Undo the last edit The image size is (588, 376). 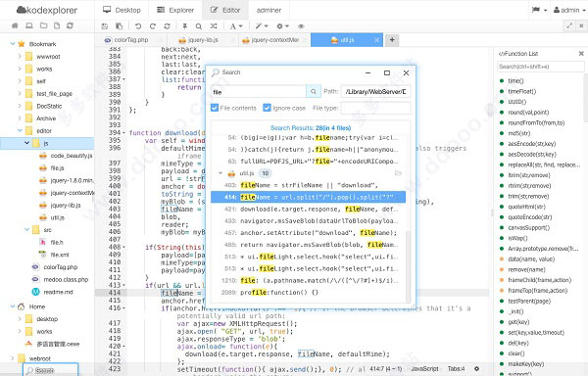138,26
